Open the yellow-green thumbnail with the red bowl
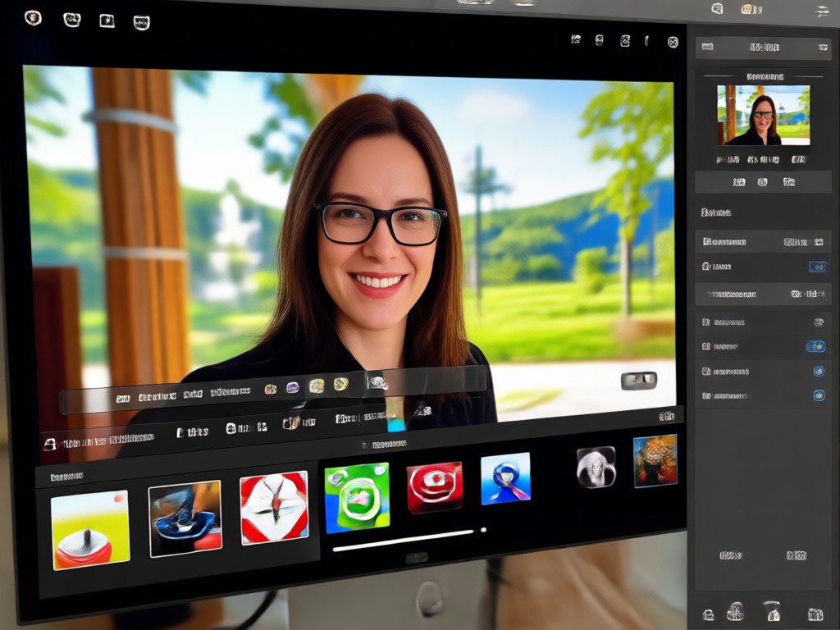The width and height of the screenshot is (840, 630). point(90,529)
